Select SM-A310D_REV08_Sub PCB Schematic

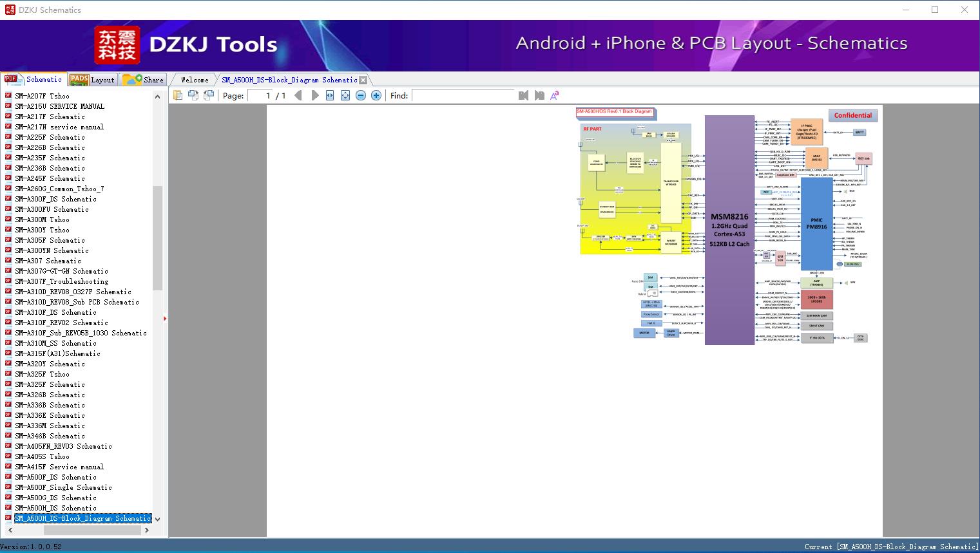77,302
